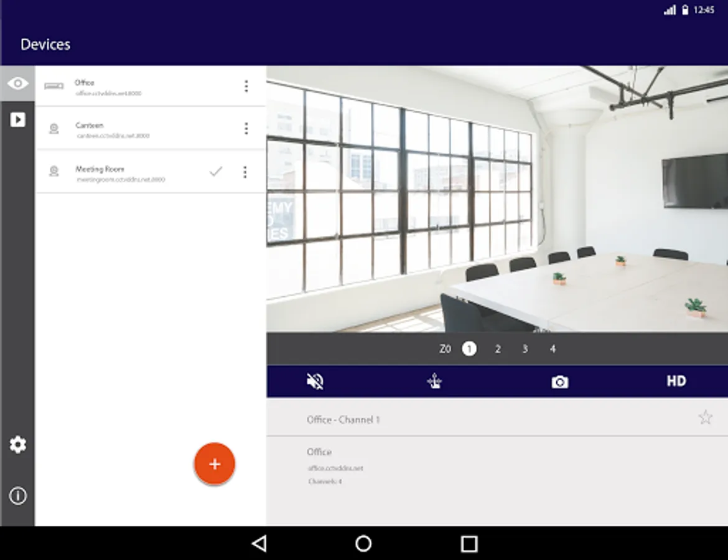Viewport: 728px width, 560px height.
Task: Take a snapshot with camera icon
Action: [x=559, y=381]
